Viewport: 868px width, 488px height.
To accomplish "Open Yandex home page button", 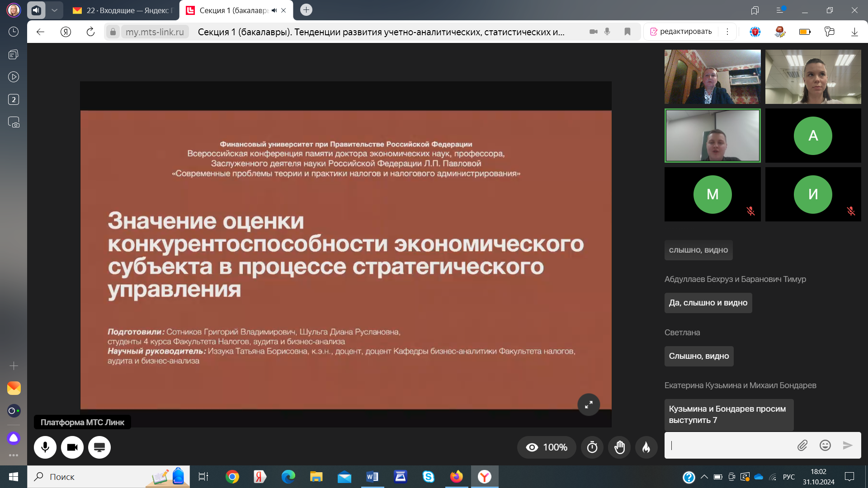I will (66, 32).
